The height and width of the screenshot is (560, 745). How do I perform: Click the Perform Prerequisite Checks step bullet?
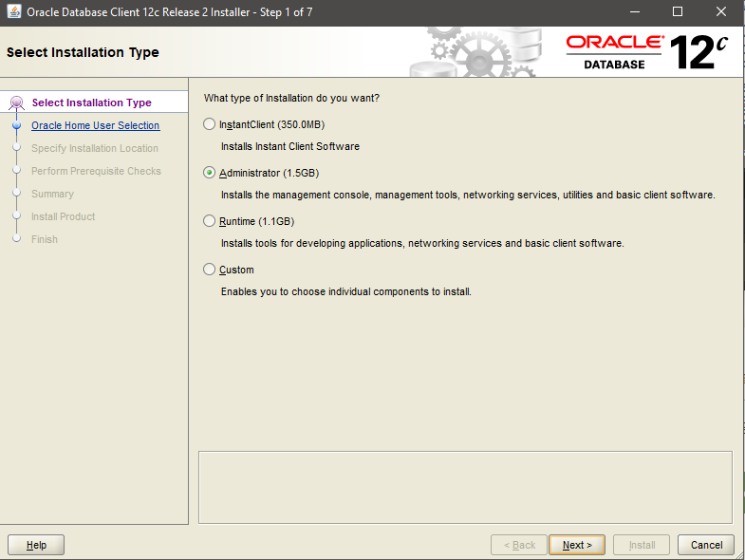click(x=16, y=171)
